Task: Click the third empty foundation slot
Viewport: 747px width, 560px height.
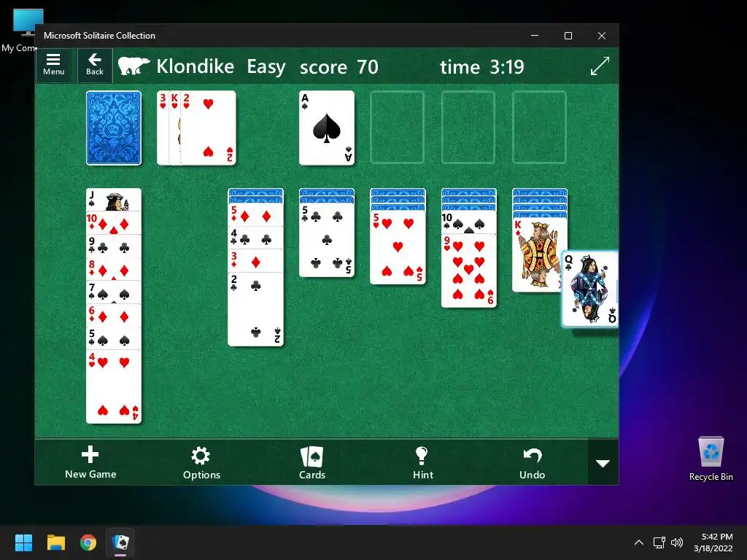Action: 468,128
